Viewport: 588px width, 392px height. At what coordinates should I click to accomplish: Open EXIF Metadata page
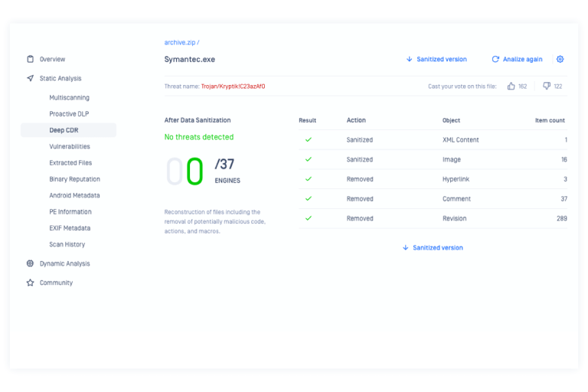click(x=70, y=228)
